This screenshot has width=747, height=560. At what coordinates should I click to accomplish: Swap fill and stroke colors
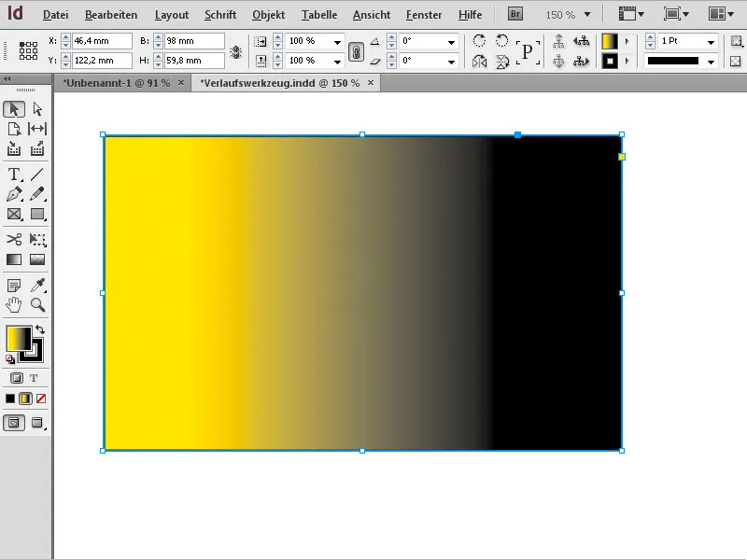40,329
